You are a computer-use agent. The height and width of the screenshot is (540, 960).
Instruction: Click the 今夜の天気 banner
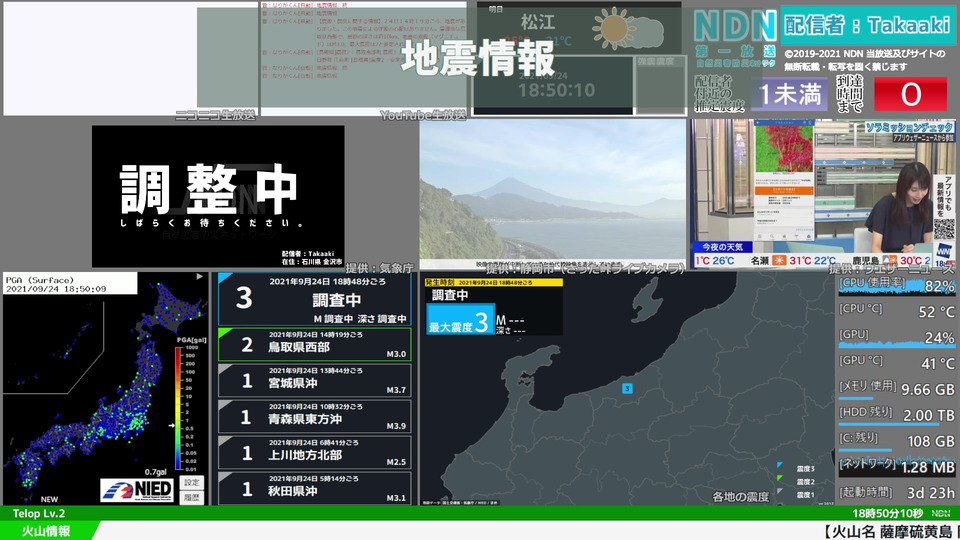click(722, 247)
